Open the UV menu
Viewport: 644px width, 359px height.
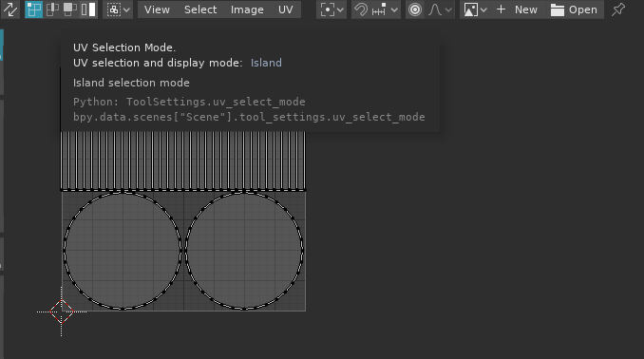click(286, 9)
